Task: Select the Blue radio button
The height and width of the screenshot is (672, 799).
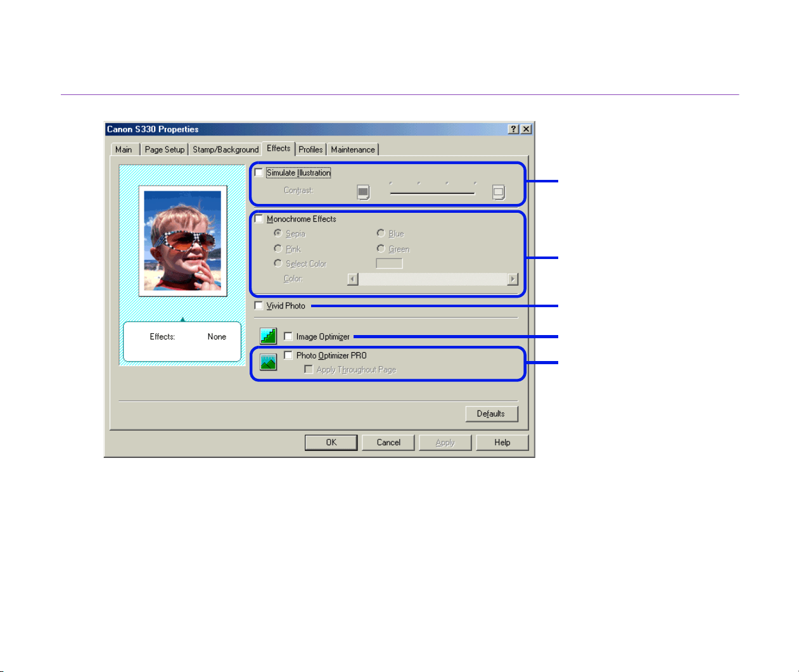Action: coord(381,233)
